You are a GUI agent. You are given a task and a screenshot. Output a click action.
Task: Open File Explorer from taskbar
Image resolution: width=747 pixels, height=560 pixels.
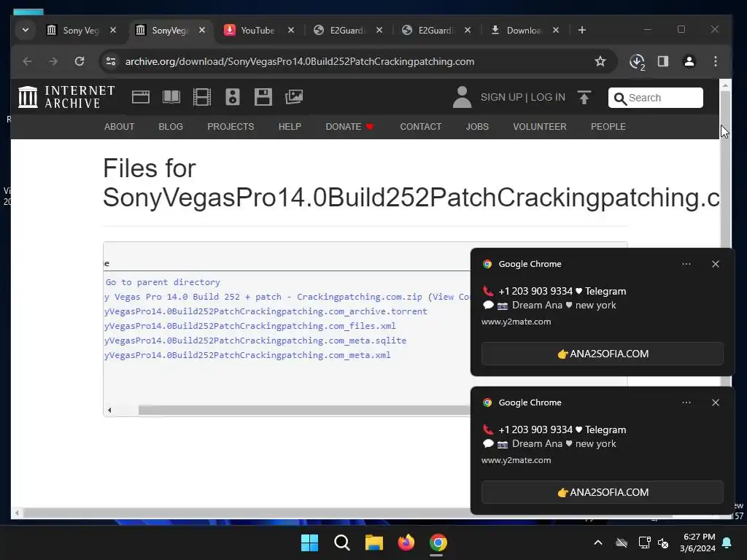(374, 542)
